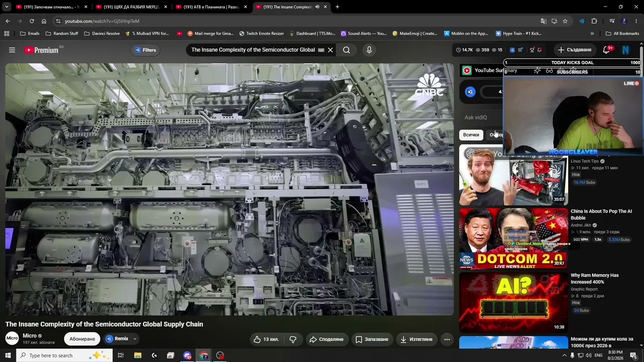Switch to the 'ЩЯХ ДА РАЗБИЯ МЕРЦ' tab
Screen dimensions: 644x362
(132, 7)
